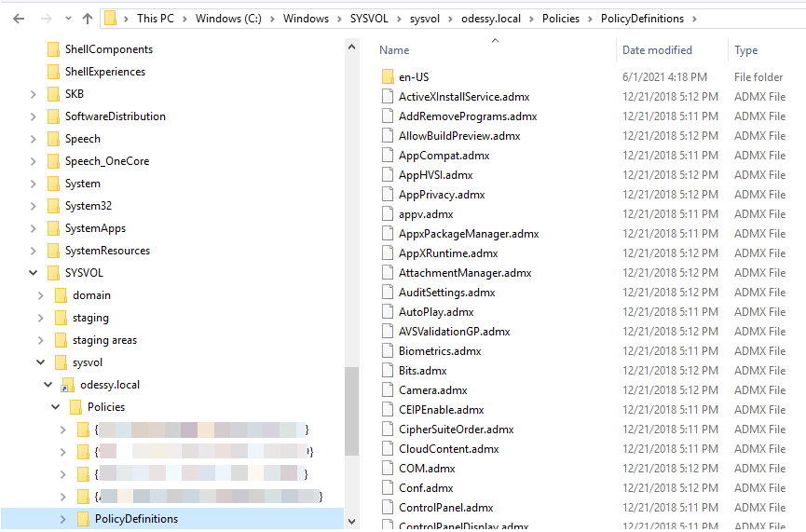Viewport: 806px width, 532px height.
Task: Expand the Speech_OneCore folder node
Action: pyautogui.click(x=34, y=161)
